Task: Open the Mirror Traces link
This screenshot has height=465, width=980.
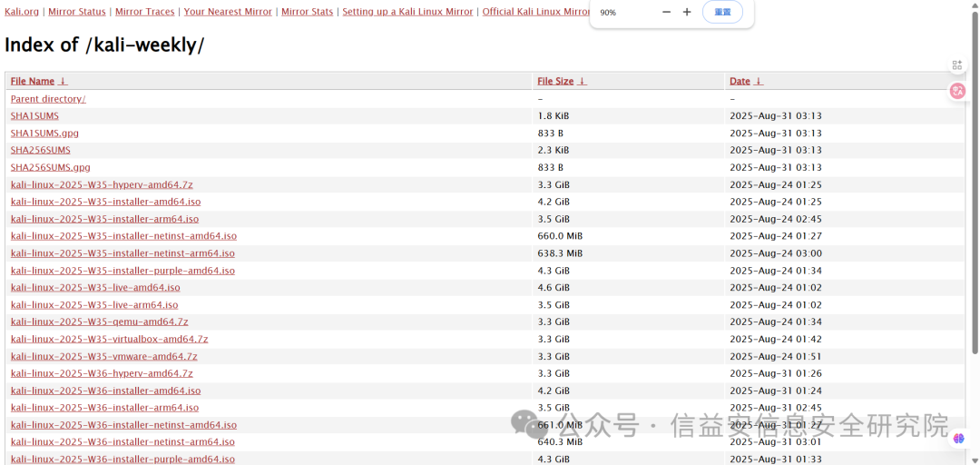Action: coord(145,12)
